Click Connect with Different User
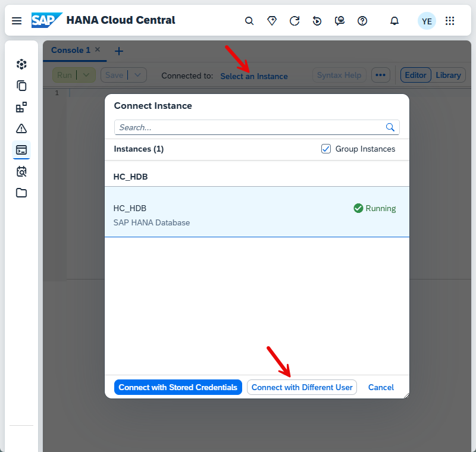Image resolution: width=476 pixels, height=452 pixels. 302,387
